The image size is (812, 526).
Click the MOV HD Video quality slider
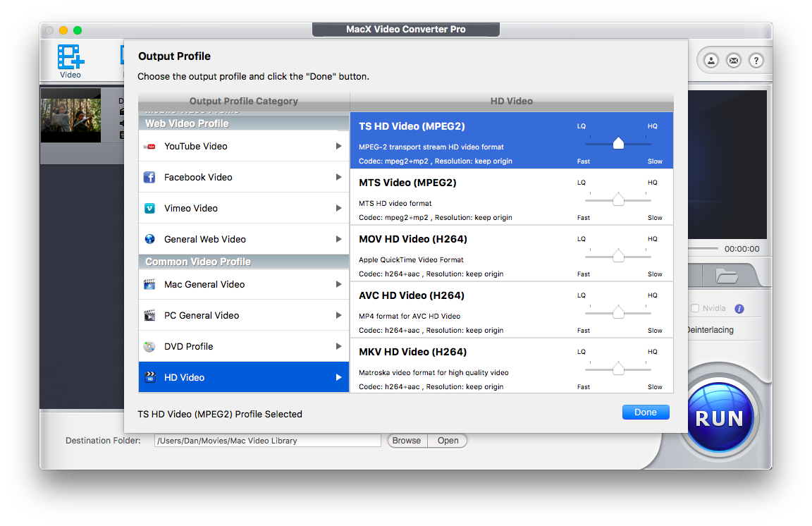(617, 256)
